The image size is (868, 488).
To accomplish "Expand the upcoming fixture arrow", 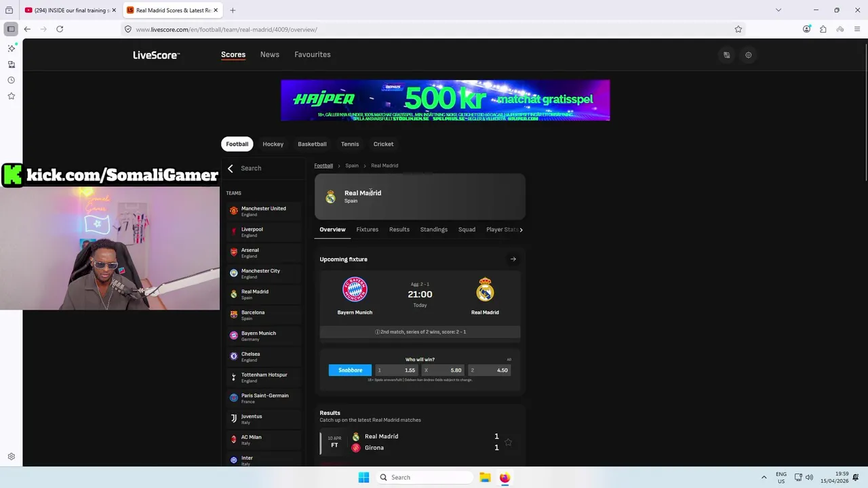I will 513,259.
